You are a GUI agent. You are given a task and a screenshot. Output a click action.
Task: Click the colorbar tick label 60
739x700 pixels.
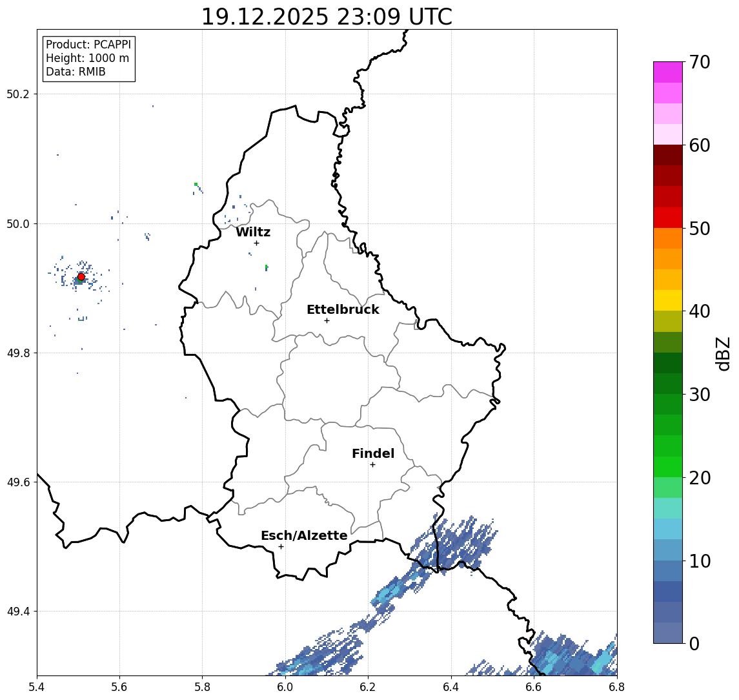coord(700,145)
